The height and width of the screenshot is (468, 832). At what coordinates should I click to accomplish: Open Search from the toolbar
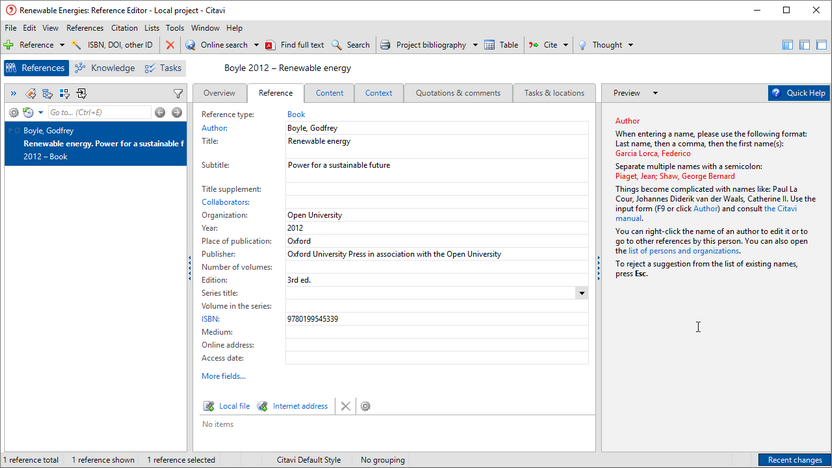[x=351, y=45]
